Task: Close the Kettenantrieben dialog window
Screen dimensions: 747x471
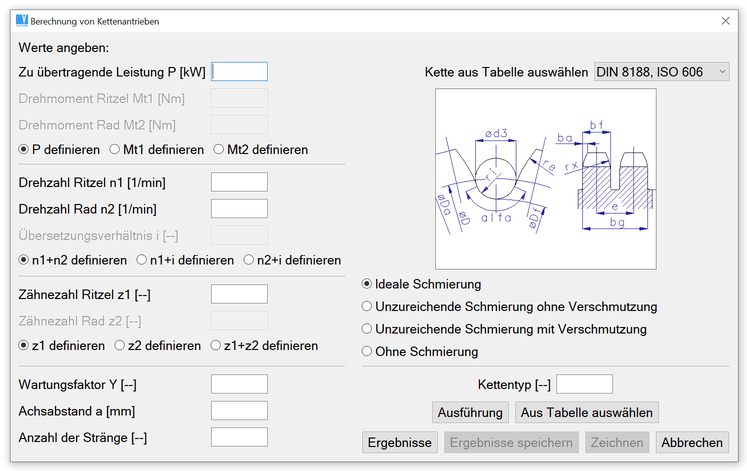Action: click(x=725, y=20)
